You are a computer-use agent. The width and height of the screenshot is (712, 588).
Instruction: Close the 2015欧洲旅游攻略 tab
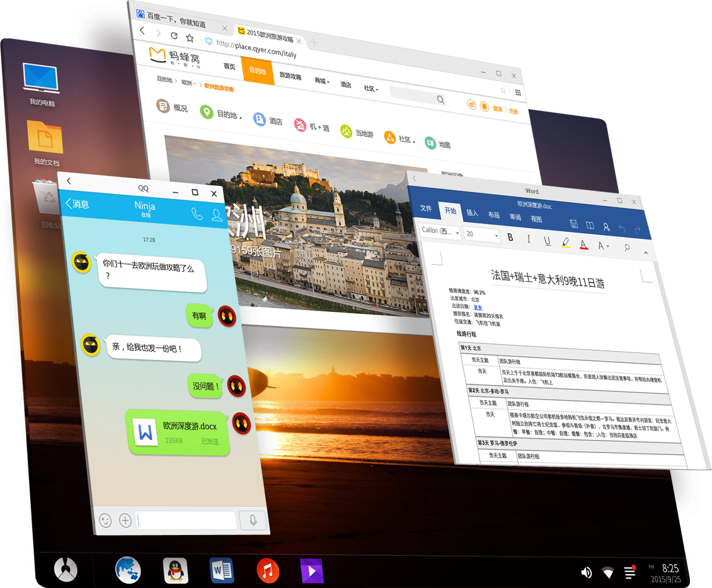(299, 41)
